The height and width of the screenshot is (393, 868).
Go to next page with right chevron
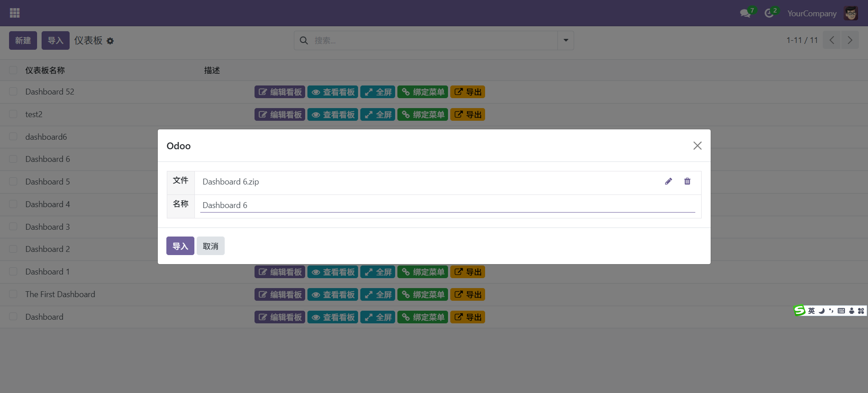pyautogui.click(x=849, y=40)
